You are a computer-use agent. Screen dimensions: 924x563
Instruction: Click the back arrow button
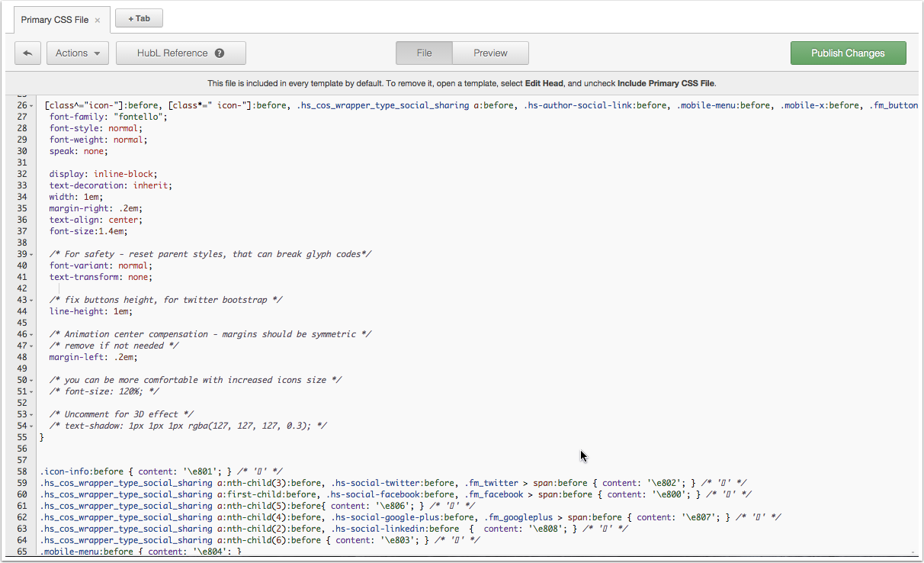[27, 53]
